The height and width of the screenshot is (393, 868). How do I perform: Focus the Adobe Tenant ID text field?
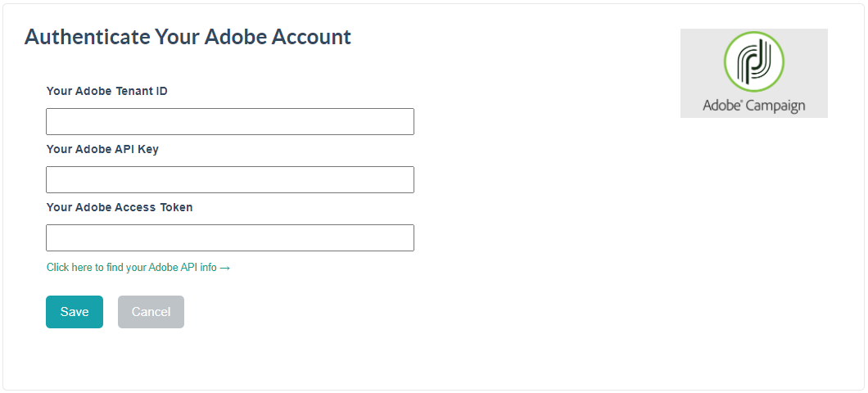coord(230,122)
